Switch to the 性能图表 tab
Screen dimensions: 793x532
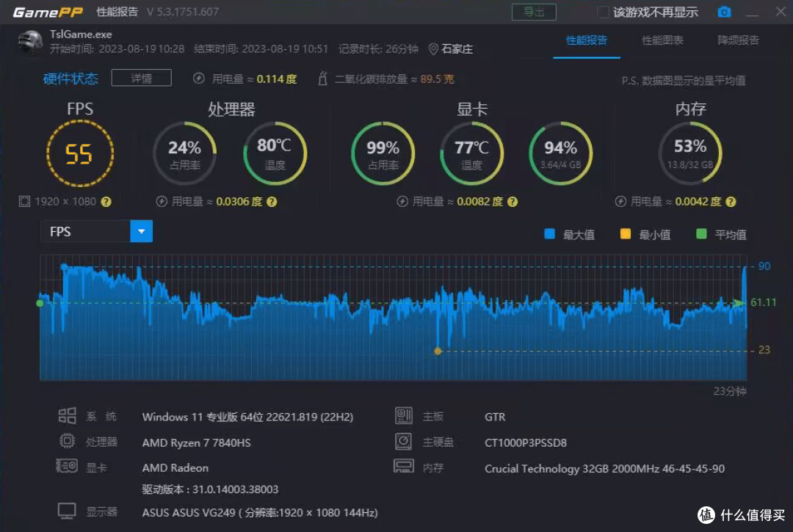pyautogui.click(x=662, y=40)
